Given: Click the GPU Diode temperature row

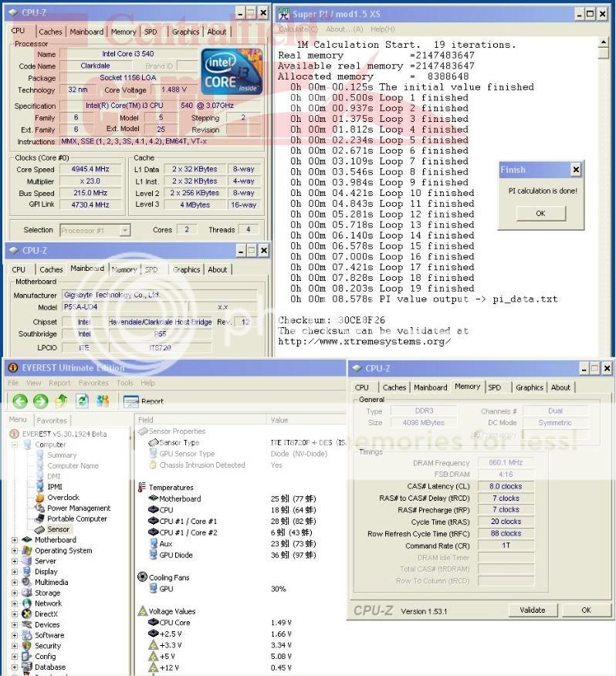Looking at the screenshot, I should (x=232, y=556).
